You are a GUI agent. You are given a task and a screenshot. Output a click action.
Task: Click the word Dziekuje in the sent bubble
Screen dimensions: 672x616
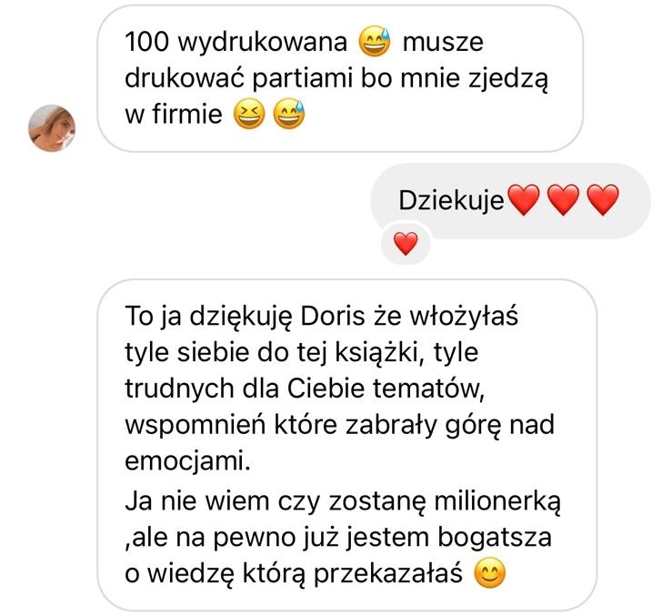point(451,200)
